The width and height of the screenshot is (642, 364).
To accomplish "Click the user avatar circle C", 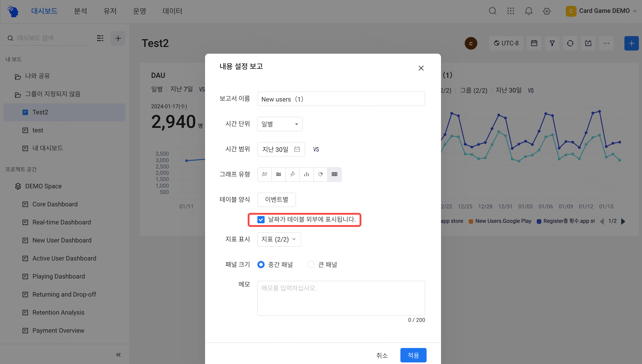I will tap(471, 43).
